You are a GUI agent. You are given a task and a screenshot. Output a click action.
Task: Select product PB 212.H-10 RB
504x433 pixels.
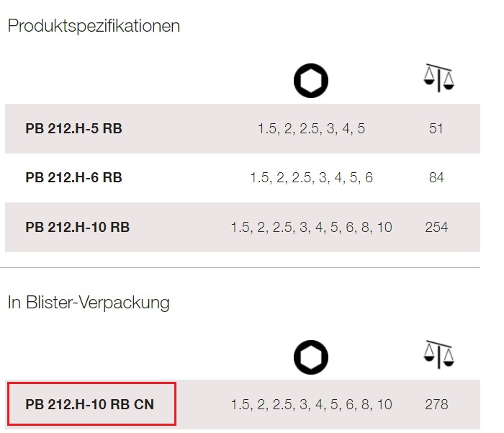[78, 227]
